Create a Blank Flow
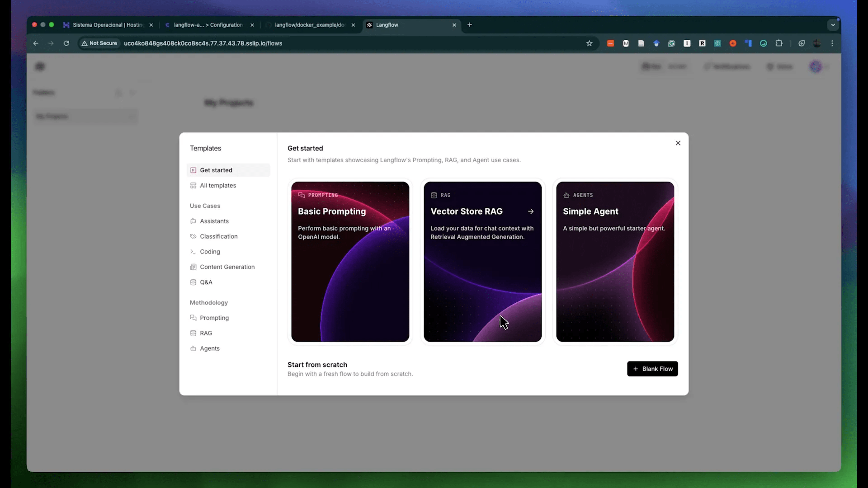This screenshot has height=488, width=868. (x=652, y=369)
